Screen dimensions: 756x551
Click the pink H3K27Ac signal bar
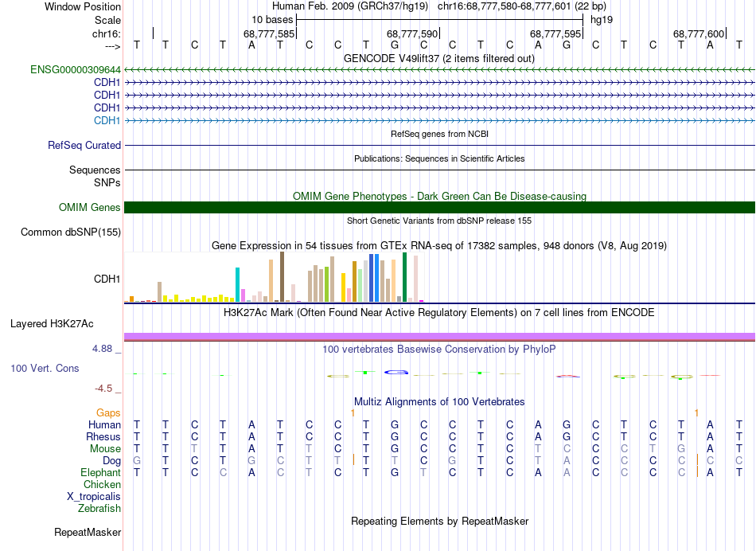tap(439, 336)
